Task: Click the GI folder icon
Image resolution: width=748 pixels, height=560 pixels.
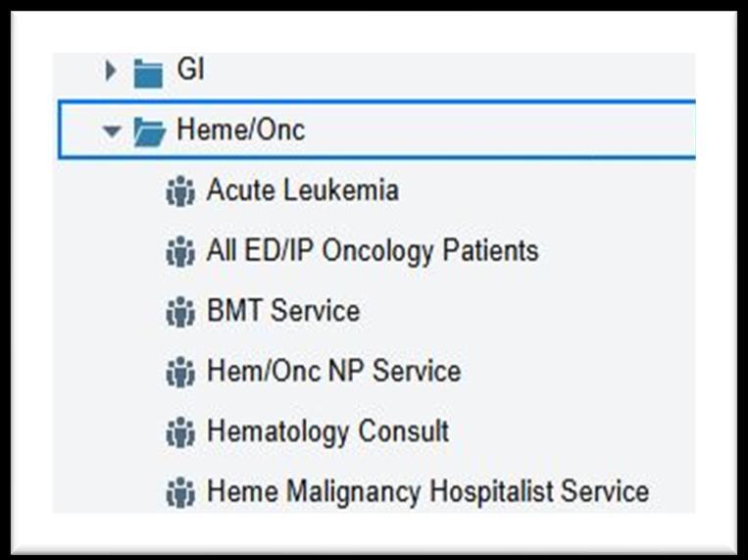Action: click(x=148, y=73)
